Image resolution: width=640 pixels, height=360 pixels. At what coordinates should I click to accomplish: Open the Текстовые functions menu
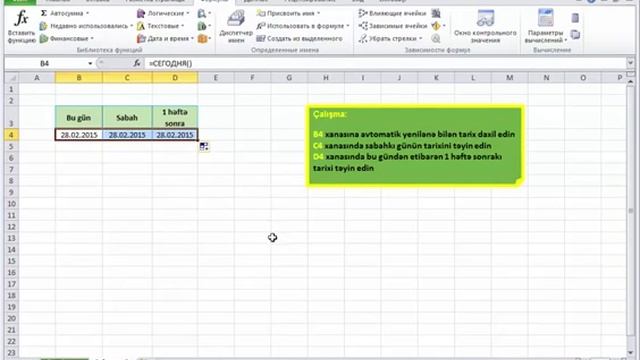(160, 26)
